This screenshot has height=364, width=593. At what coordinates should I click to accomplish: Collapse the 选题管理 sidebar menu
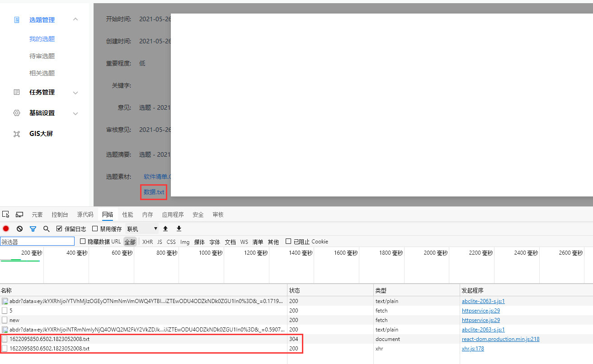(75, 19)
